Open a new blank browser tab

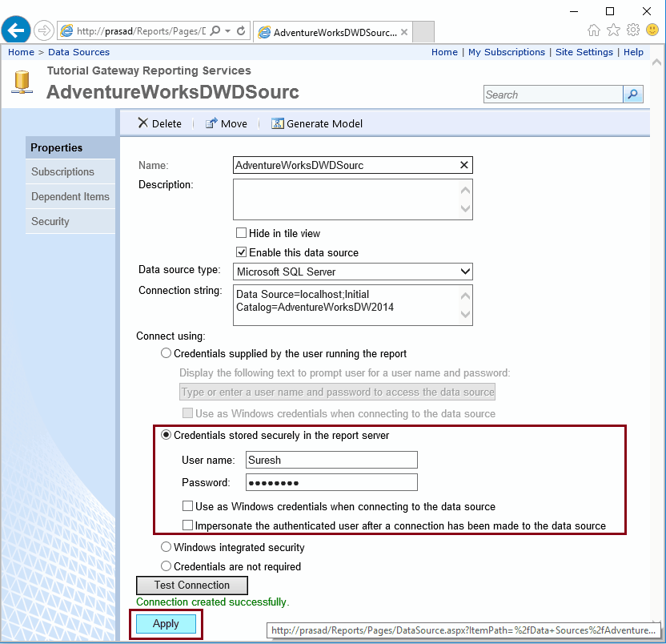[423, 32]
